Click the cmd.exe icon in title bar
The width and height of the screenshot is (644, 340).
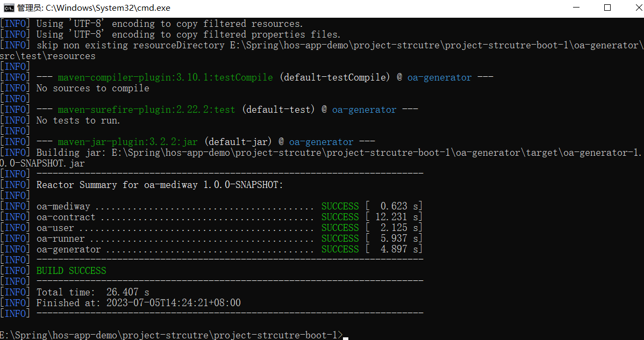(9, 8)
